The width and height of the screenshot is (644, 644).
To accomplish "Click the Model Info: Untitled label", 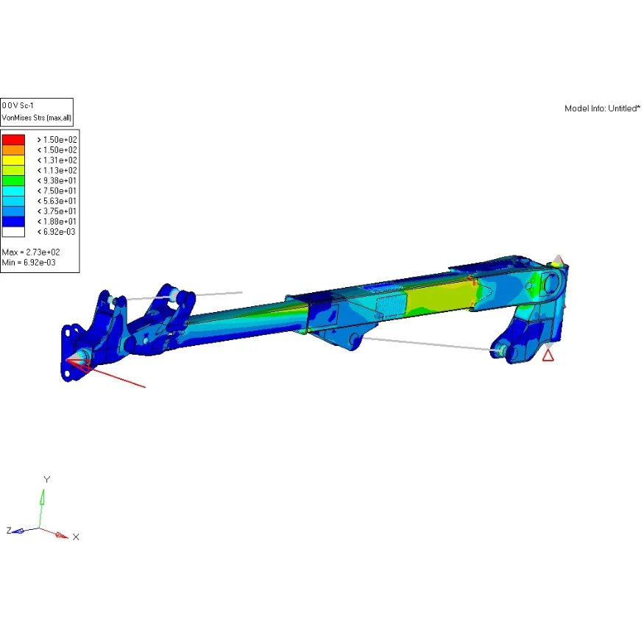I will click(602, 108).
